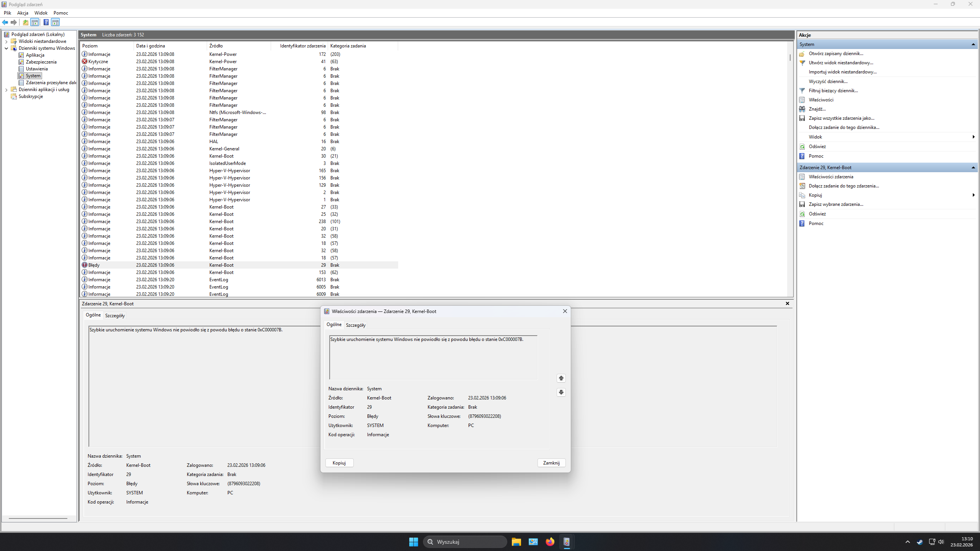The width and height of the screenshot is (980, 551).
Task: Click the 'Odśwież' action under System
Action: (817, 147)
